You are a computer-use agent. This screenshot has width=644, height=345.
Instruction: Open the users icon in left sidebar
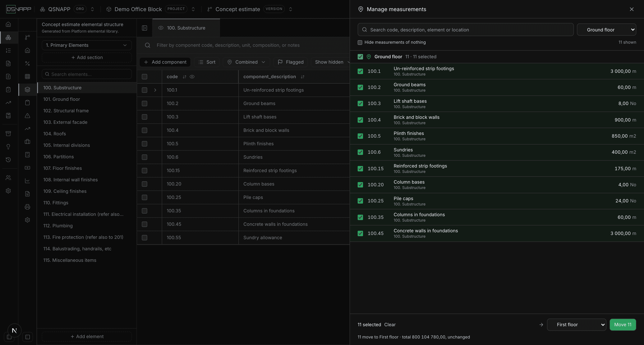[x=8, y=178]
